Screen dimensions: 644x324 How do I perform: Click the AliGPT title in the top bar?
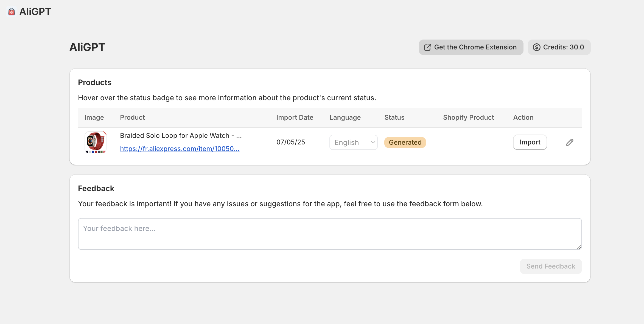[x=35, y=12]
